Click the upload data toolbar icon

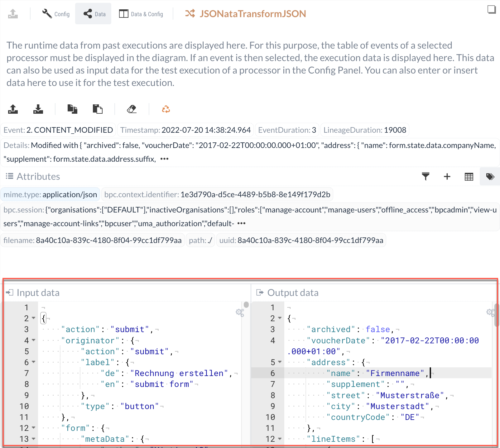13,109
